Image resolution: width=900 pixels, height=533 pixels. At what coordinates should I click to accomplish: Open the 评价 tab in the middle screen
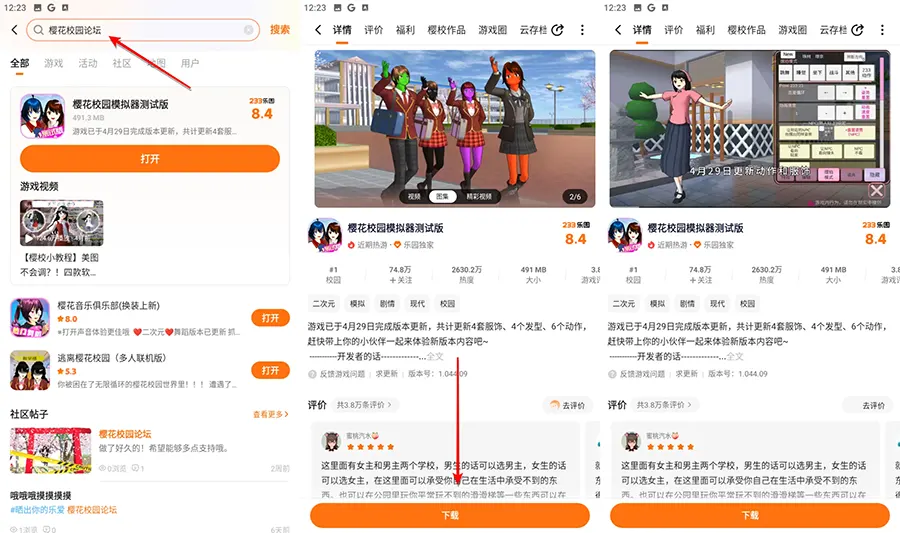click(x=374, y=30)
